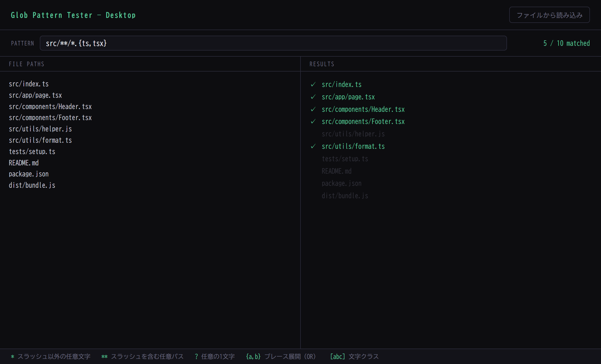The width and height of the screenshot is (601, 364).
Task: Click the dimmed src/utils/helper.js result
Action: pos(353,134)
